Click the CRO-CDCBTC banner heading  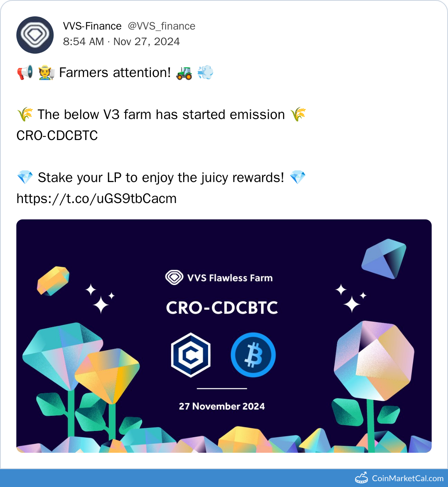tap(222, 308)
